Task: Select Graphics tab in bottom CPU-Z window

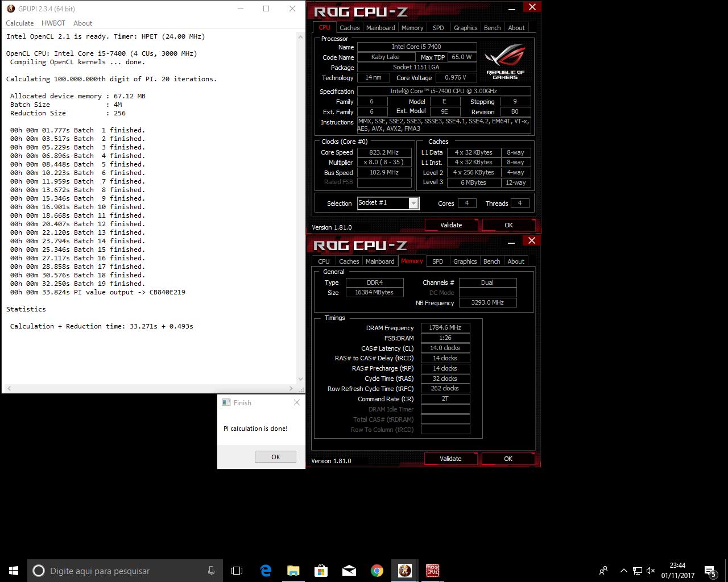Action: (x=465, y=261)
